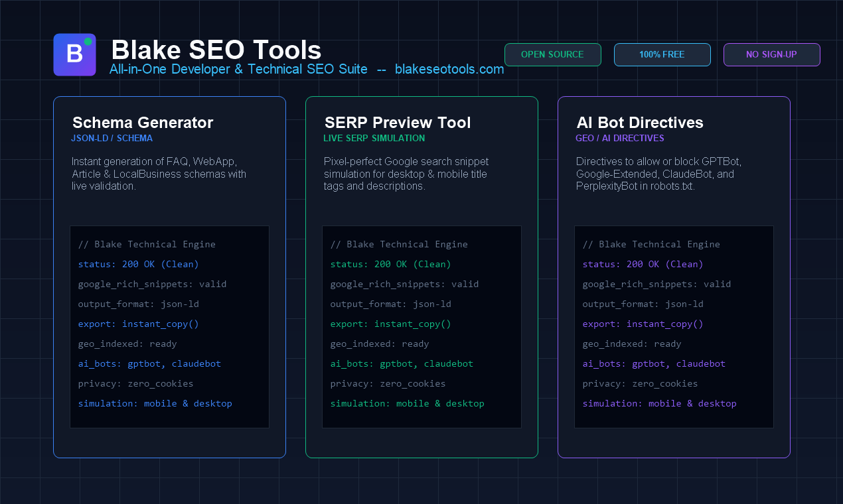Click the Schema Generator description paragraph

(159, 174)
